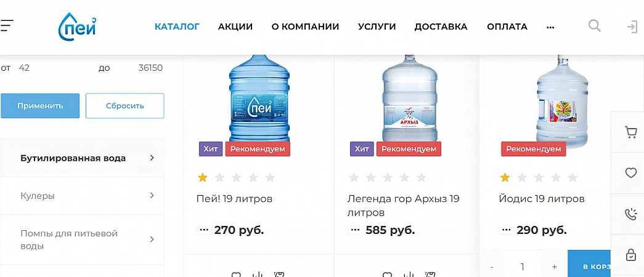
Task: Expand the Кулеры category
Action: pyautogui.click(x=152, y=196)
